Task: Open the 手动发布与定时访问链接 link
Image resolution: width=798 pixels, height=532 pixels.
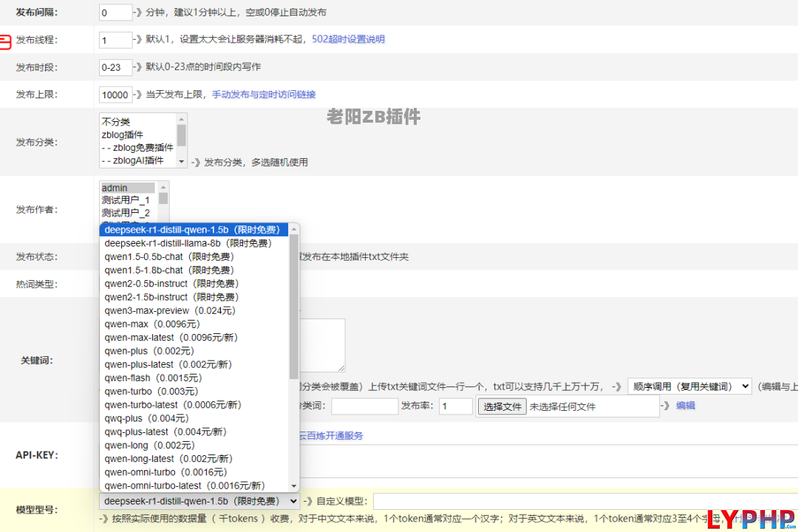Action: pos(264,94)
